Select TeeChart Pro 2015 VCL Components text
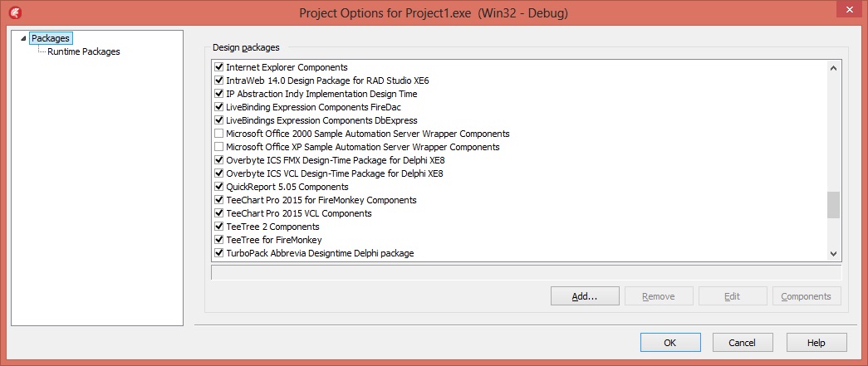 click(299, 213)
